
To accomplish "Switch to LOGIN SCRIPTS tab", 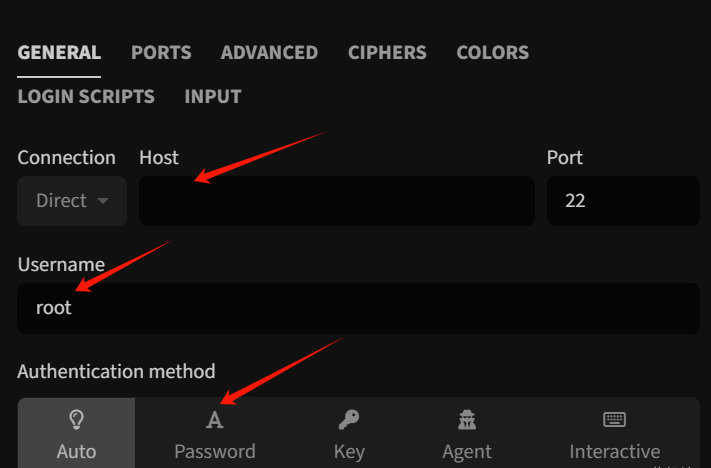I will tap(86, 97).
